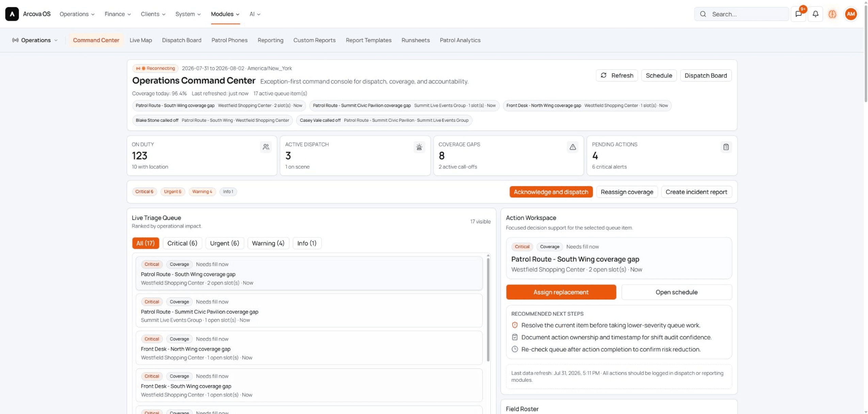Click the Schedule button in header
The width and height of the screenshot is (868, 414).
[659, 75]
